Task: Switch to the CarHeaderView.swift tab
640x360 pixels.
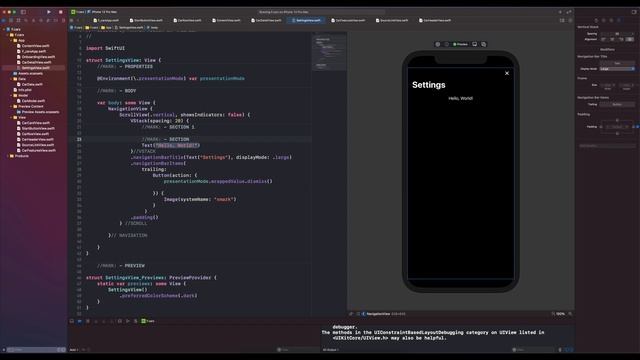Action: [435, 20]
